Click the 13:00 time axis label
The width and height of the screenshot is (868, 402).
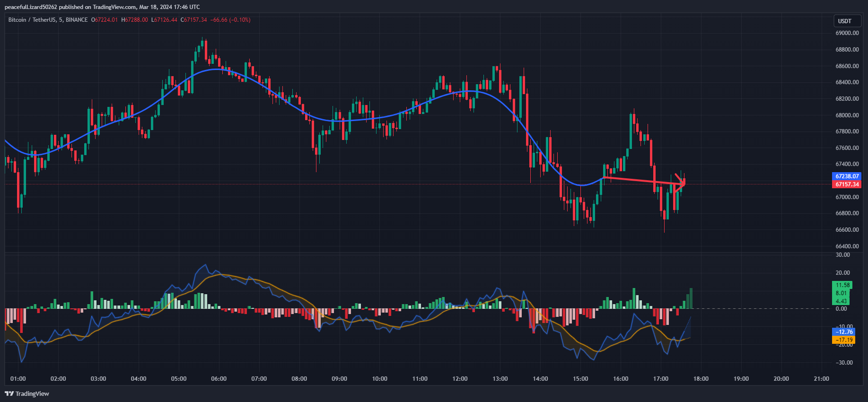click(x=500, y=379)
